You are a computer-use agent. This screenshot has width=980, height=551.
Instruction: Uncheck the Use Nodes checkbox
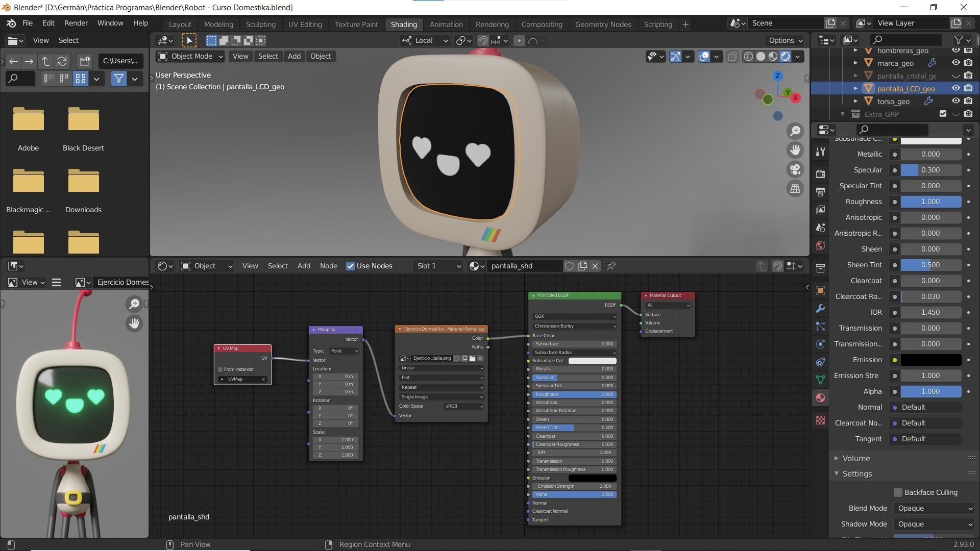(350, 266)
